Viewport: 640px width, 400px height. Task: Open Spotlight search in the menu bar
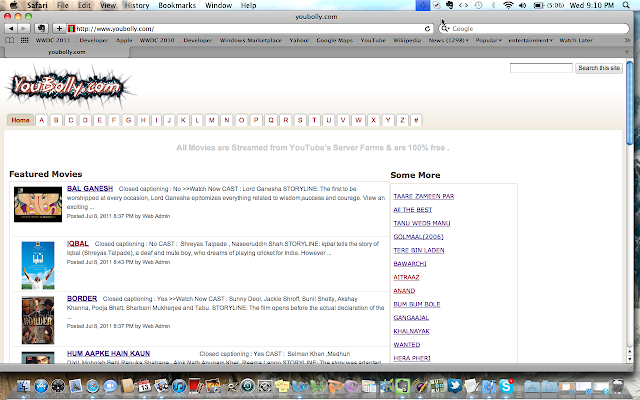626,5
